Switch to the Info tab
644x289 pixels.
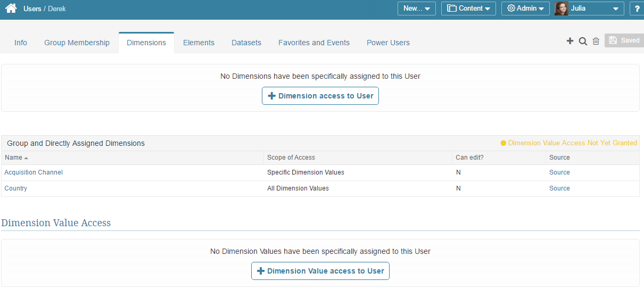click(x=21, y=43)
